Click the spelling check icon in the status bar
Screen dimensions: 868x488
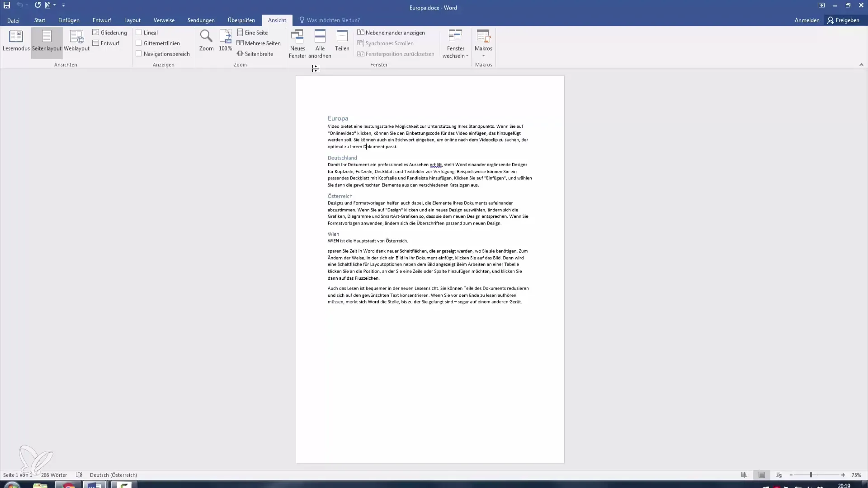coord(79,475)
